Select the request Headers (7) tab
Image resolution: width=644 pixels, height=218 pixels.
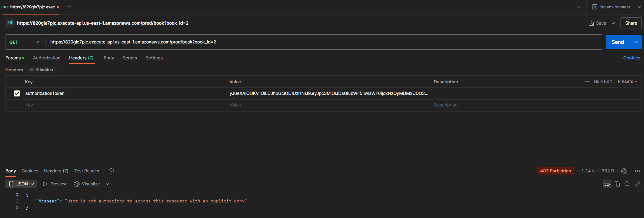pos(81,58)
